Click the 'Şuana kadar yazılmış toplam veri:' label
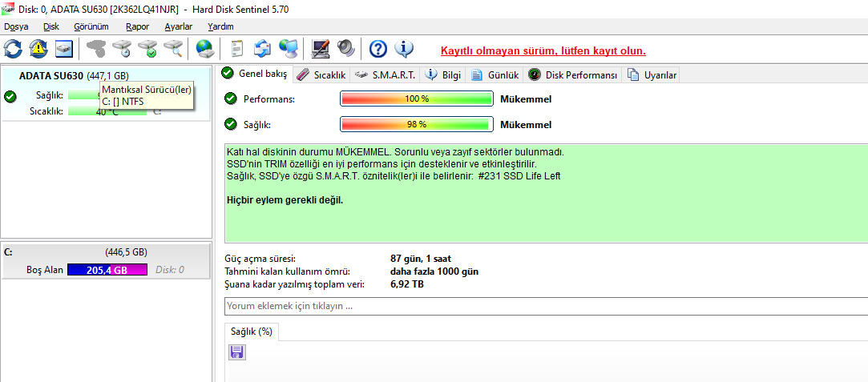This screenshot has height=382, width=868. click(x=294, y=284)
